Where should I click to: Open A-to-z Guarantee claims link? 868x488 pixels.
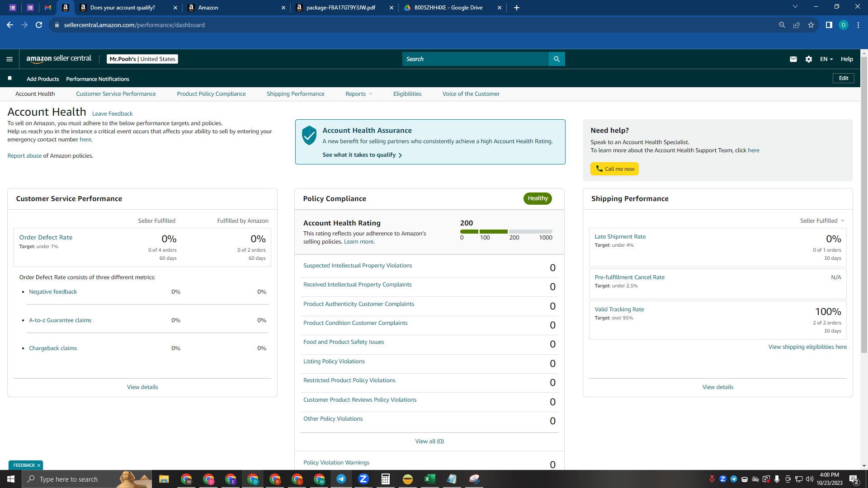click(60, 320)
